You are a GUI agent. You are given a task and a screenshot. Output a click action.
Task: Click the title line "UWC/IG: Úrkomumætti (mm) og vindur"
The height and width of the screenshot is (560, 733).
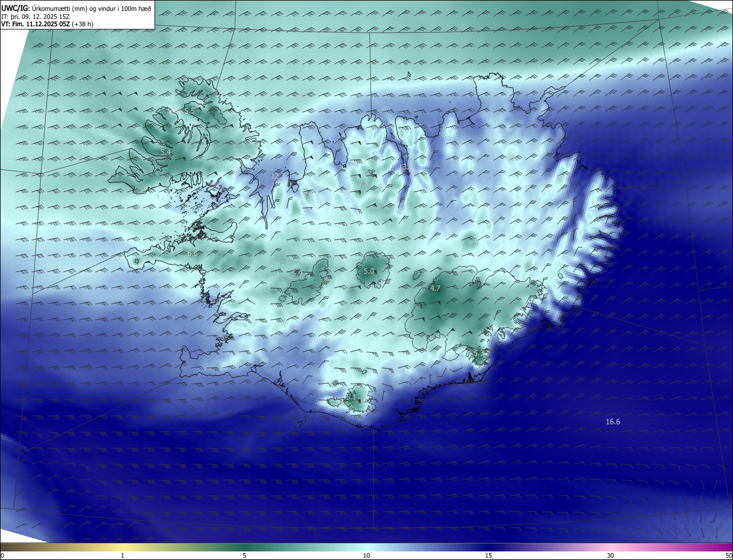tap(76, 7)
